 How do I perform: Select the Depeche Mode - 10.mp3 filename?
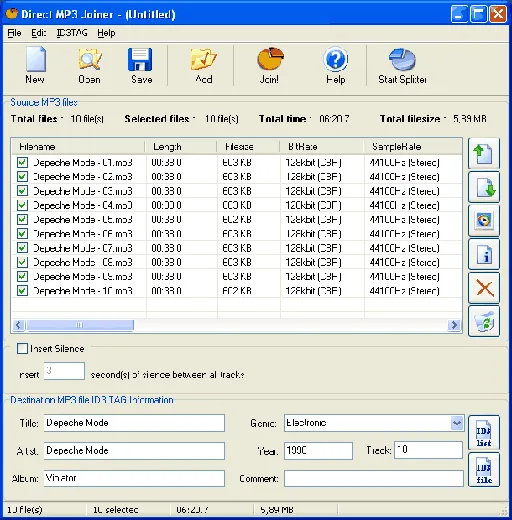83,291
